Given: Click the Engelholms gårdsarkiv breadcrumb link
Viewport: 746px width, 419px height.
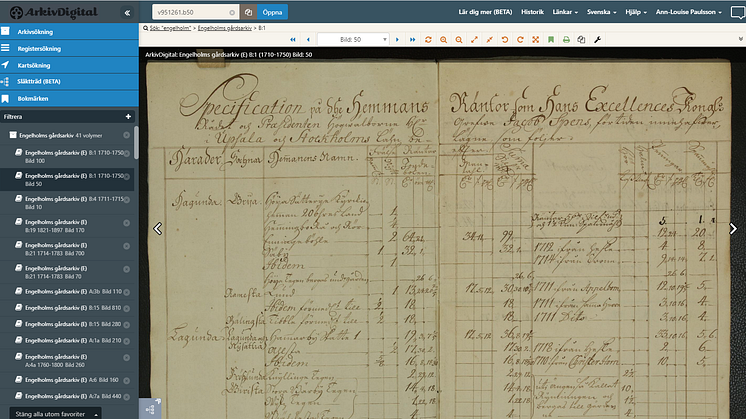Looking at the screenshot, I should (225, 28).
